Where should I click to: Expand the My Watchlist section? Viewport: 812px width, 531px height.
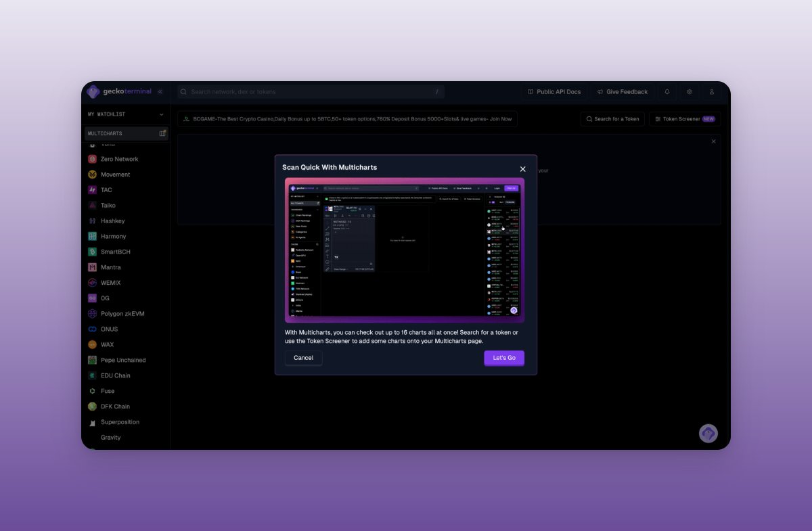click(126, 114)
